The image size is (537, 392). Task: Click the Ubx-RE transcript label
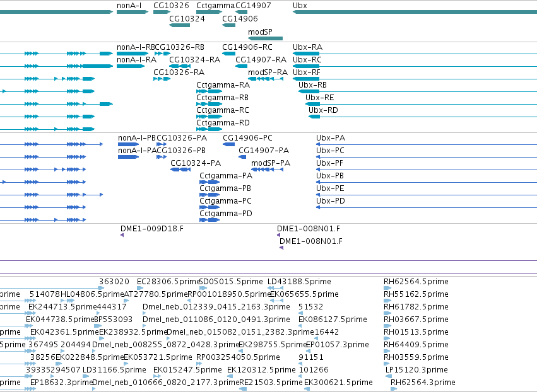(319, 98)
